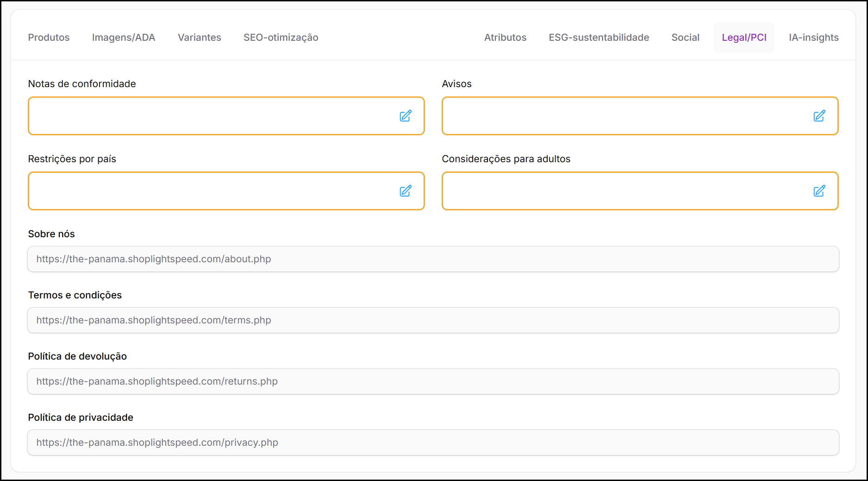The image size is (868, 481).
Task: Open the Atributos tab
Action: [x=505, y=38]
